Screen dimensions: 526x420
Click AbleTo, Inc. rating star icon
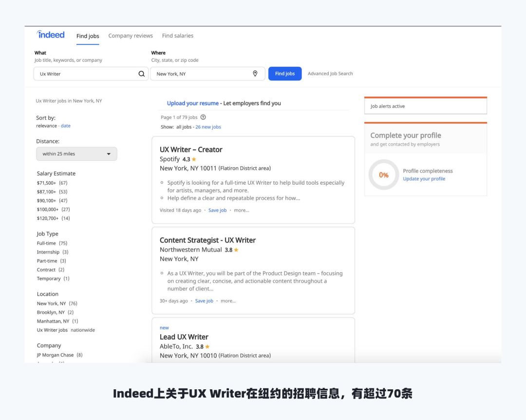pyautogui.click(x=207, y=346)
